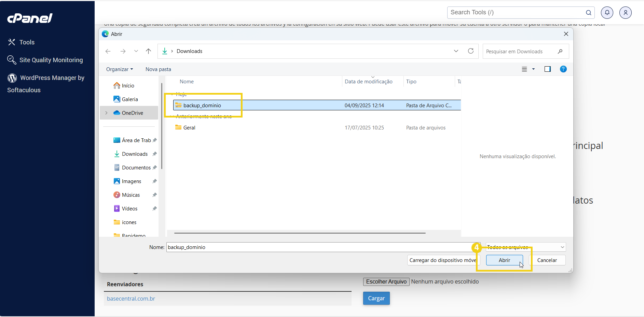The height and width of the screenshot is (317, 644).
Task: Toggle the preview pane icon
Action: (548, 69)
